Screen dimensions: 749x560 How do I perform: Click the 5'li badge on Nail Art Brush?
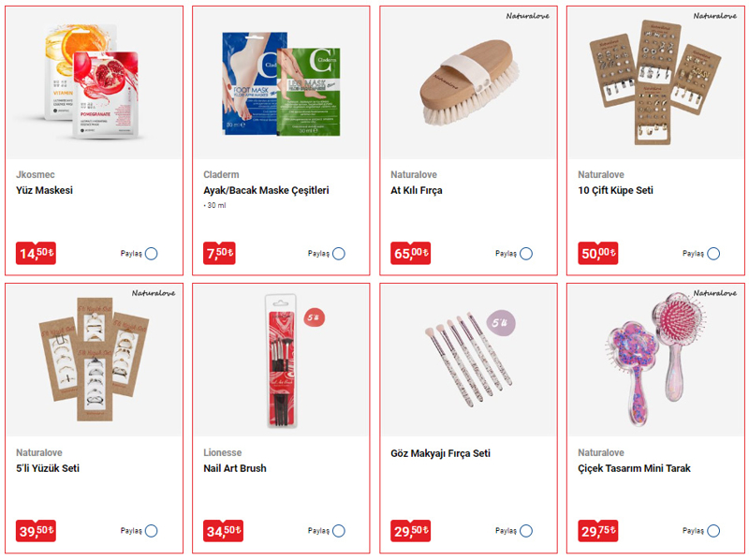314,317
